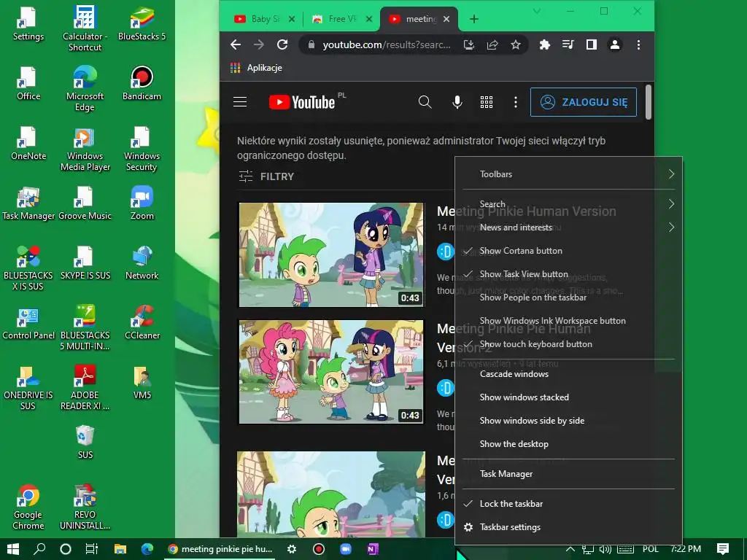
Task: Expand the Toolbars submenu
Action: click(569, 174)
